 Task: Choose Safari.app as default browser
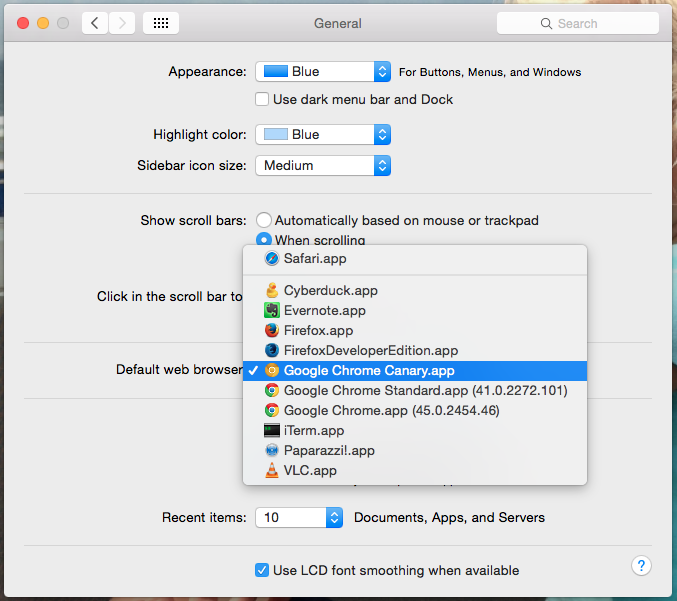414,259
